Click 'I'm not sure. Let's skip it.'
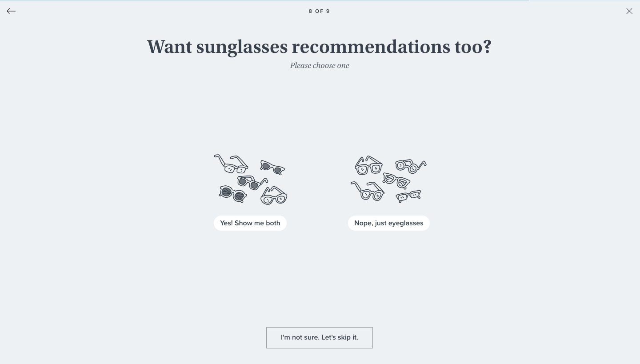 pos(320,338)
